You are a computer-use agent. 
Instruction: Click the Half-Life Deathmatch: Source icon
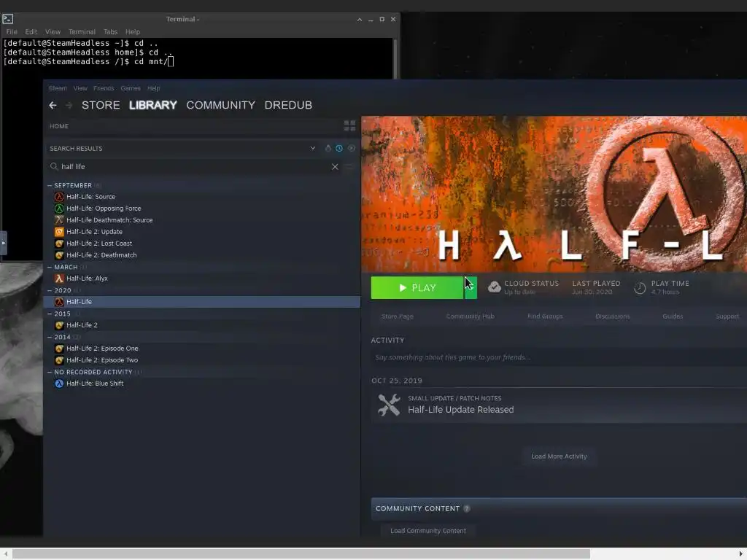pos(59,220)
